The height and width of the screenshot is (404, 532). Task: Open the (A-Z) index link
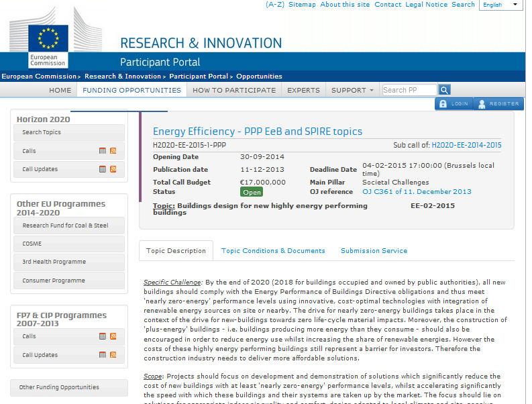(x=275, y=5)
